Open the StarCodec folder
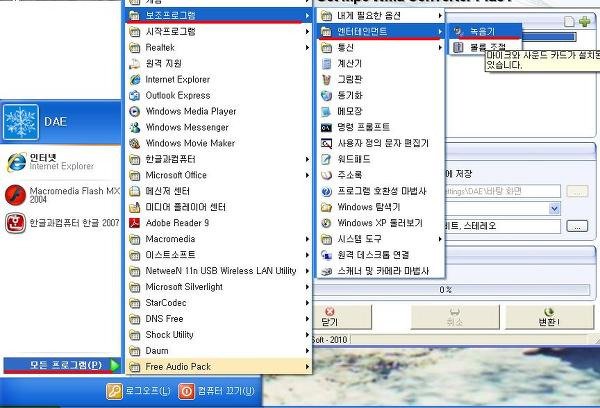 click(x=219, y=303)
